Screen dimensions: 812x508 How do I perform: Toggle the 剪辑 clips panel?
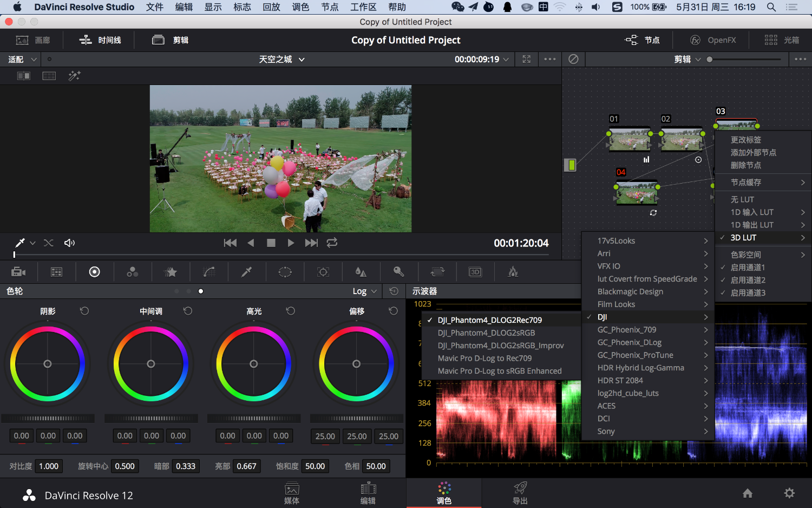click(170, 40)
